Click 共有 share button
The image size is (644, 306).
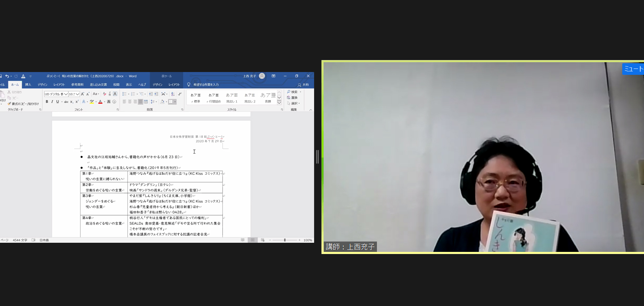(x=303, y=85)
